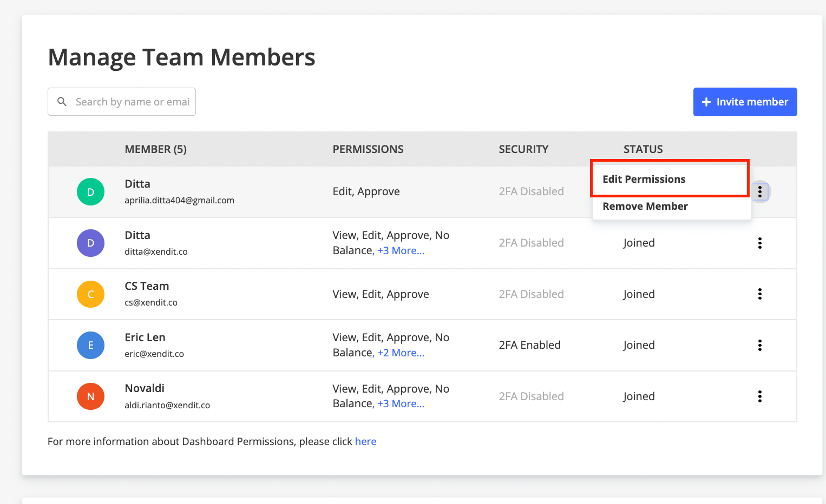Click the search by name or email field

coord(130,101)
